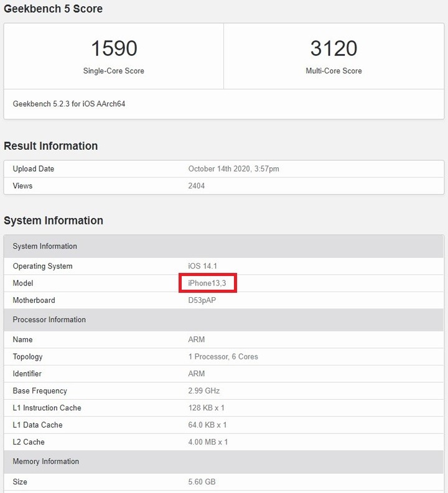The height and width of the screenshot is (493, 448).
Task: Click the 'Geekbench 5 Score' heading
Action: 53,9
